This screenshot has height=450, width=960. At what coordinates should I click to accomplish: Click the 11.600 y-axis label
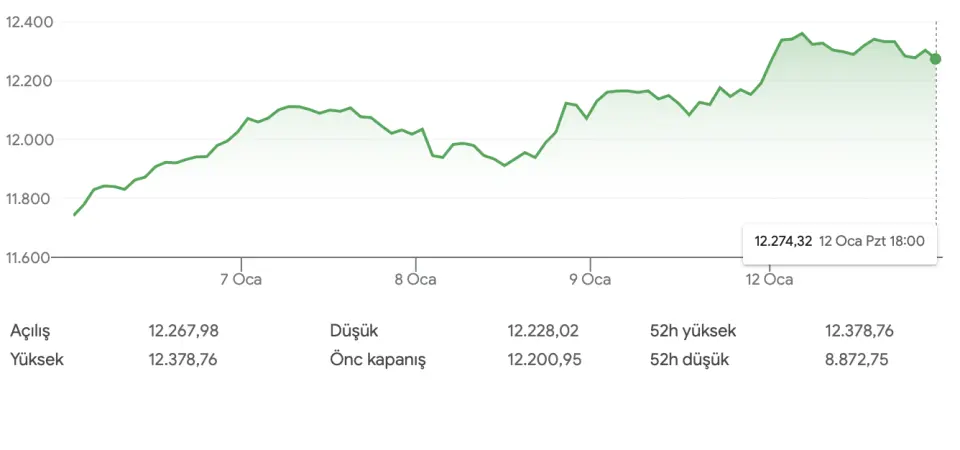pos(30,258)
